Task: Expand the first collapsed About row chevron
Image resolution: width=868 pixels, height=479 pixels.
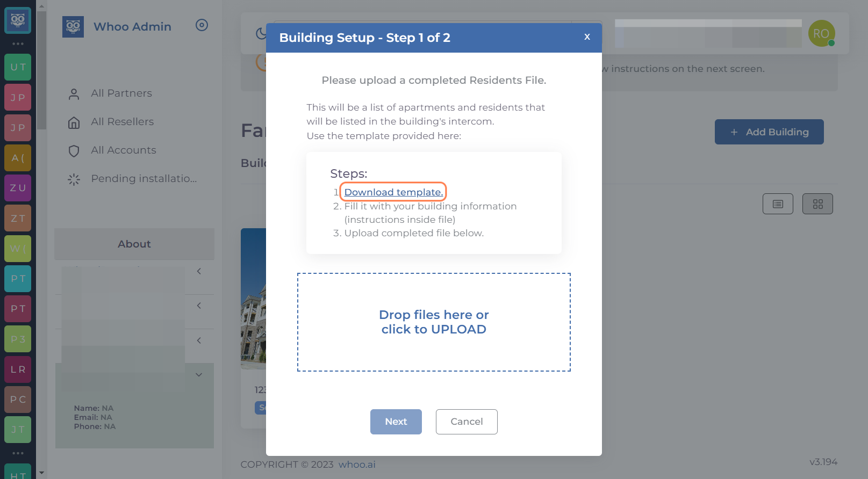Action: click(x=199, y=271)
